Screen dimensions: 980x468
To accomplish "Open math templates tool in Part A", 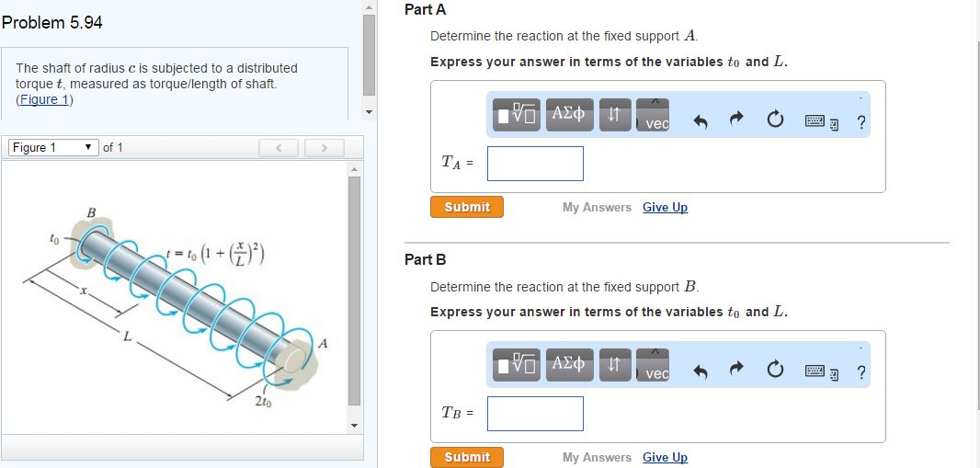I will click(518, 115).
